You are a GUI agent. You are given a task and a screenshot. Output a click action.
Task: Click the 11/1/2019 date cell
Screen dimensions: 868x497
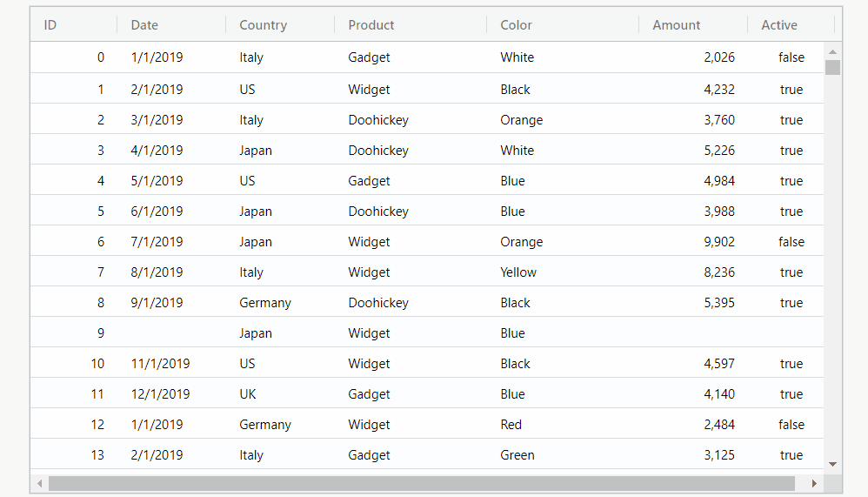pos(171,364)
